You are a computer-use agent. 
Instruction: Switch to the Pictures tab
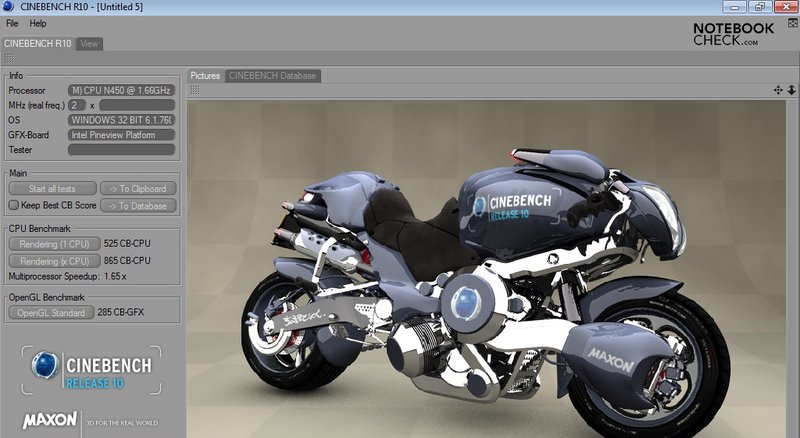(x=205, y=76)
